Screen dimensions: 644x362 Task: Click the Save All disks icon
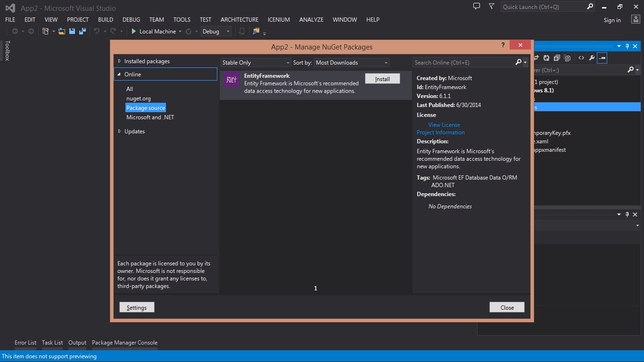pyautogui.click(x=83, y=32)
